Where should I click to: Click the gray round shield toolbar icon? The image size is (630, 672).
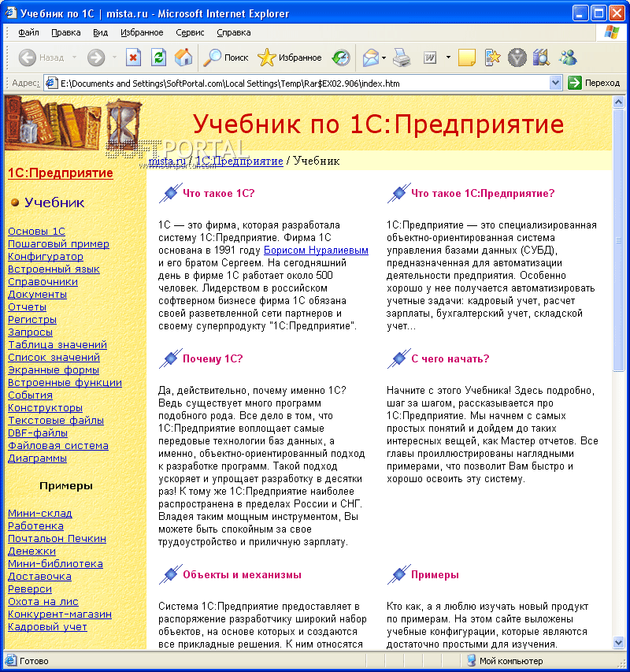(517, 58)
